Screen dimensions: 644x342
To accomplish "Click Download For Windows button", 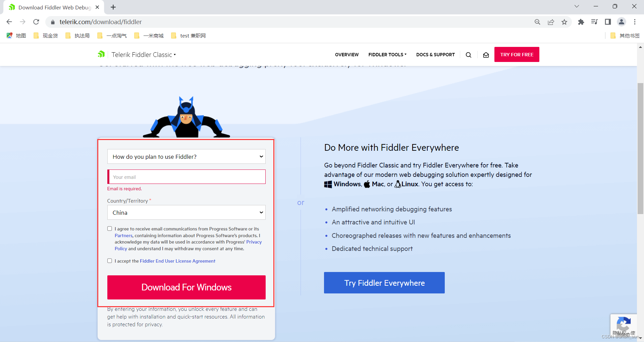I will 186,287.
